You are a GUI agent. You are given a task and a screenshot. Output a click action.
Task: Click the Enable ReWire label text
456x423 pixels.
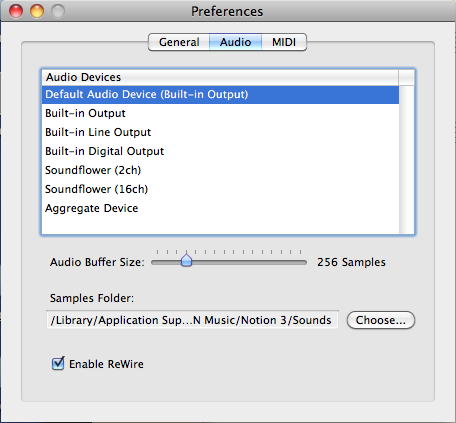coord(106,364)
